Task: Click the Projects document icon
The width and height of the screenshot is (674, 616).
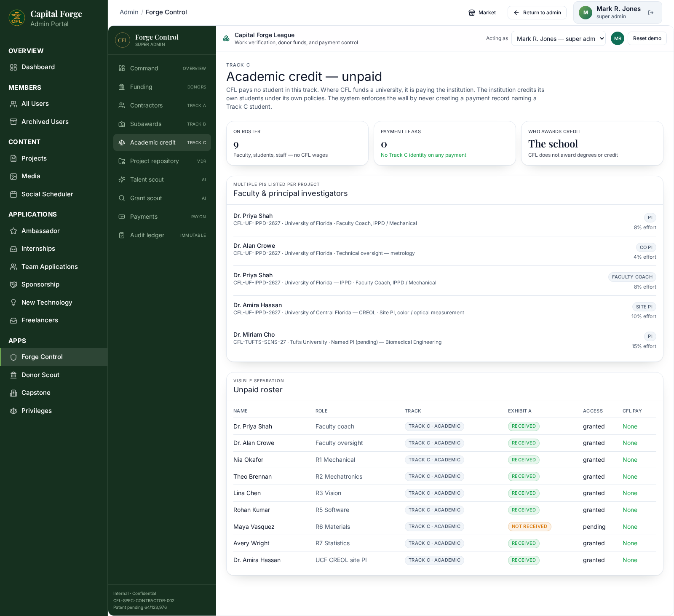Action: [x=13, y=158]
